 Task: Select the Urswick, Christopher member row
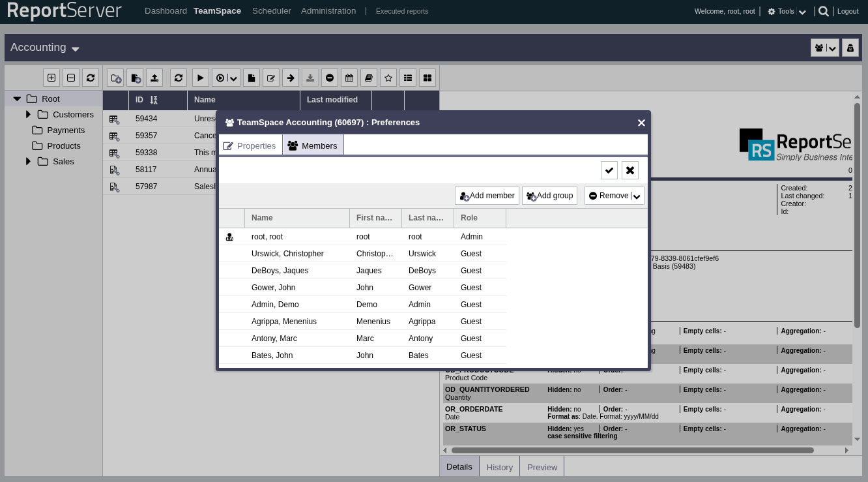click(x=287, y=254)
